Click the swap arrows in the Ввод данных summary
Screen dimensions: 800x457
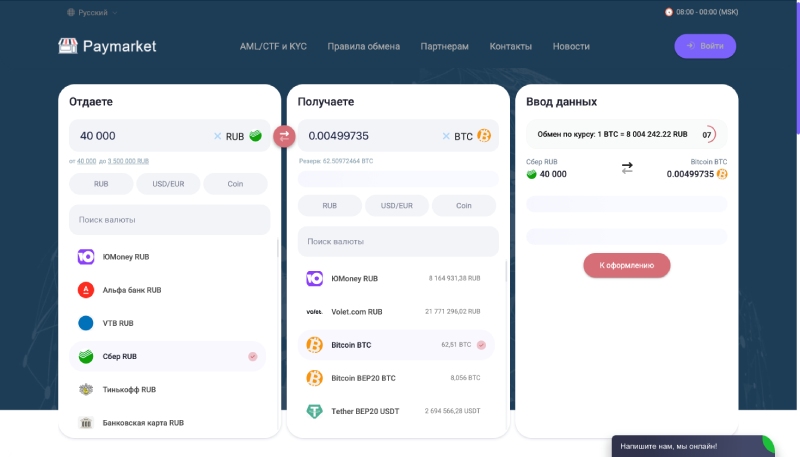click(627, 168)
